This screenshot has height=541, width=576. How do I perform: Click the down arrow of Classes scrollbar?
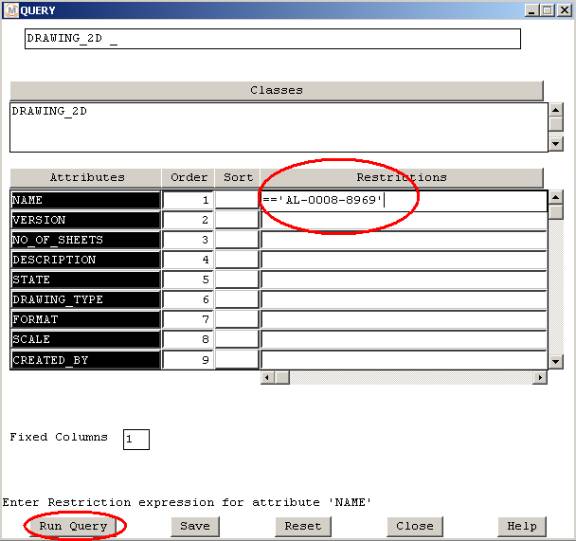(556, 144)
